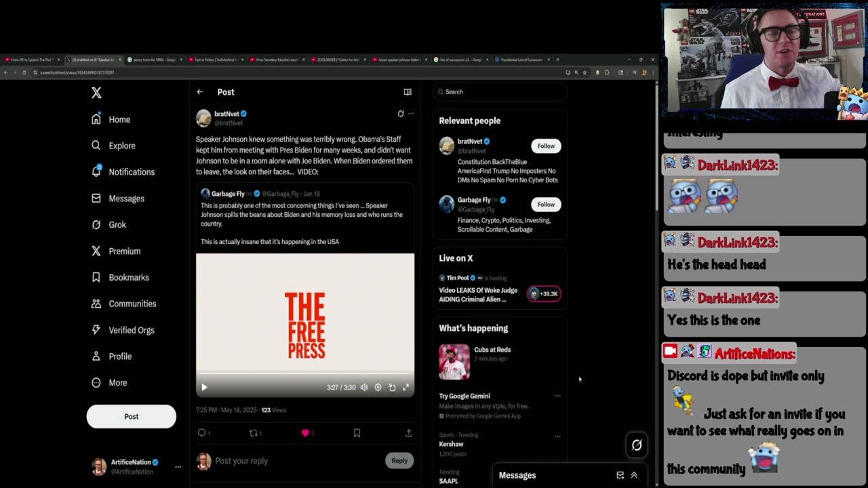Open Home from the X sidebar
This screenshot has width=868, height=488.
(111, 119)
